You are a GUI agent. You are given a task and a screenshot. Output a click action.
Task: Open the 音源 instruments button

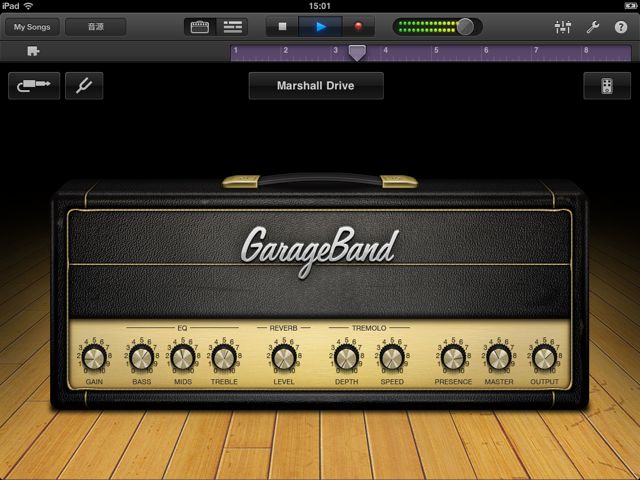pyautogui.click(x=96, y=27)
